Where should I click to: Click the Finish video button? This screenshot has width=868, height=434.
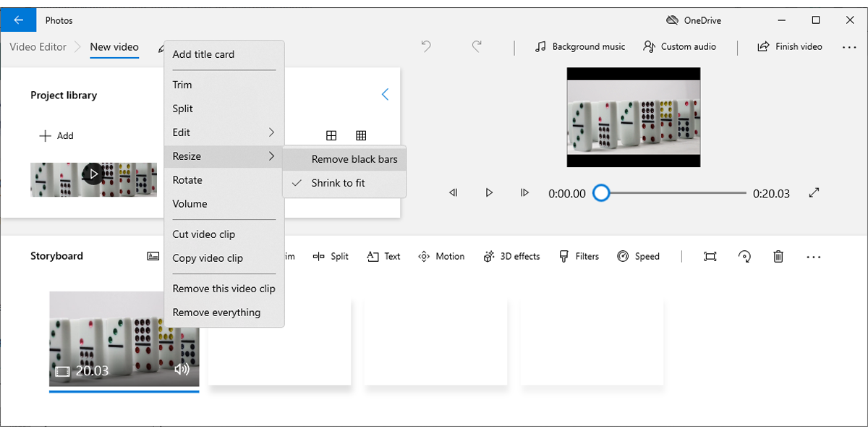[790, 46]
